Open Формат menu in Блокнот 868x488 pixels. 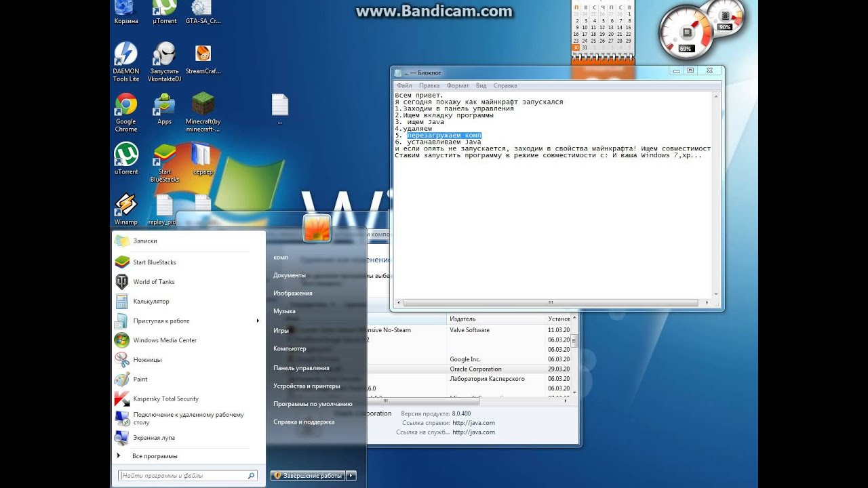(x=458, y=86)
